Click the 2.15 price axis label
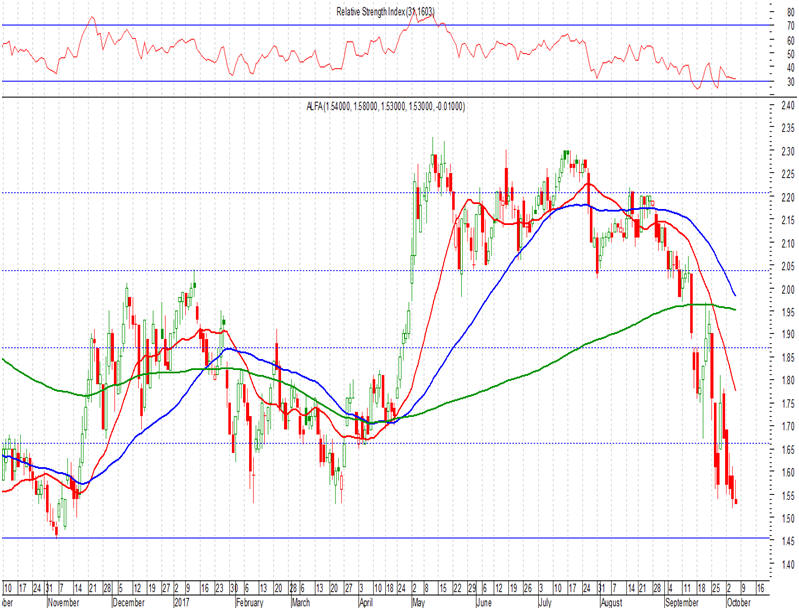Image resolution: width=799 pixels, height=610 pixels. (x=788, y=220)
